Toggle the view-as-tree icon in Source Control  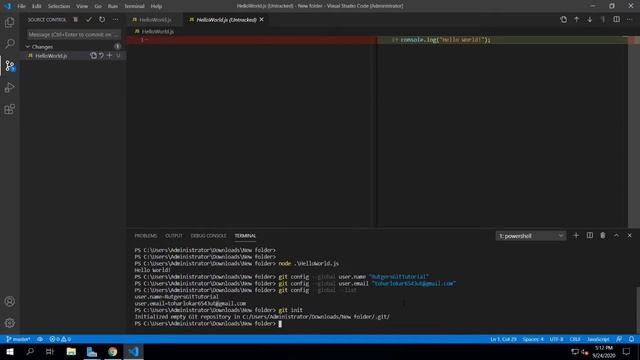click(x=76, y=20)
